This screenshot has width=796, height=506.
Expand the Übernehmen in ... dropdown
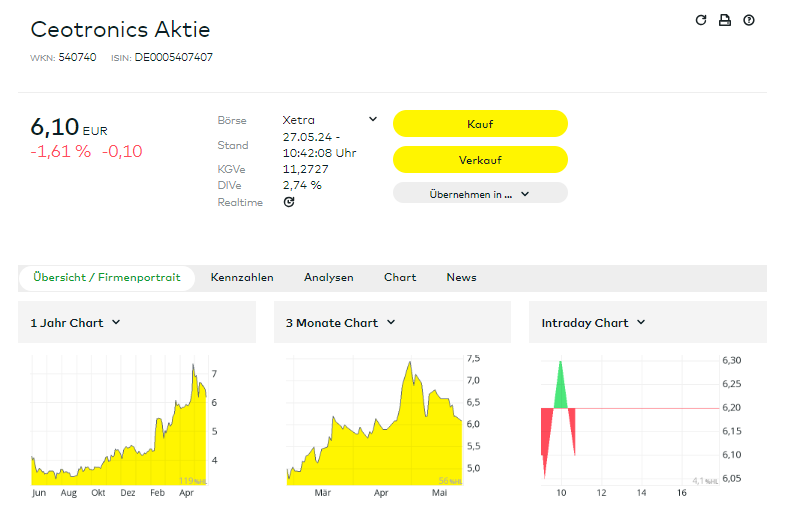[x=480, y=193]
